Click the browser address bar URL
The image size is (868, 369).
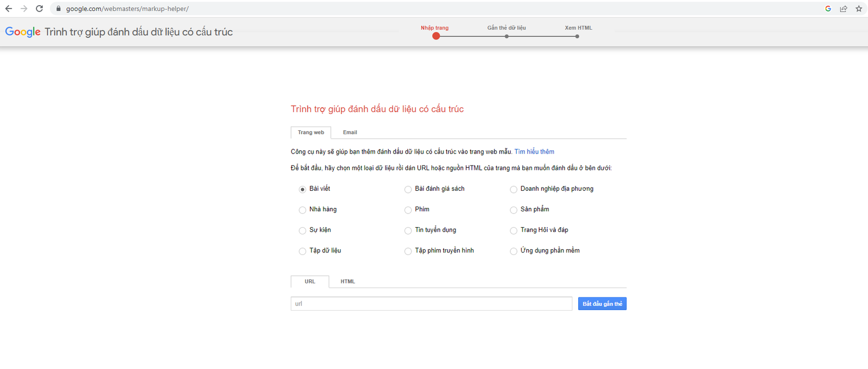coord(127,8)
